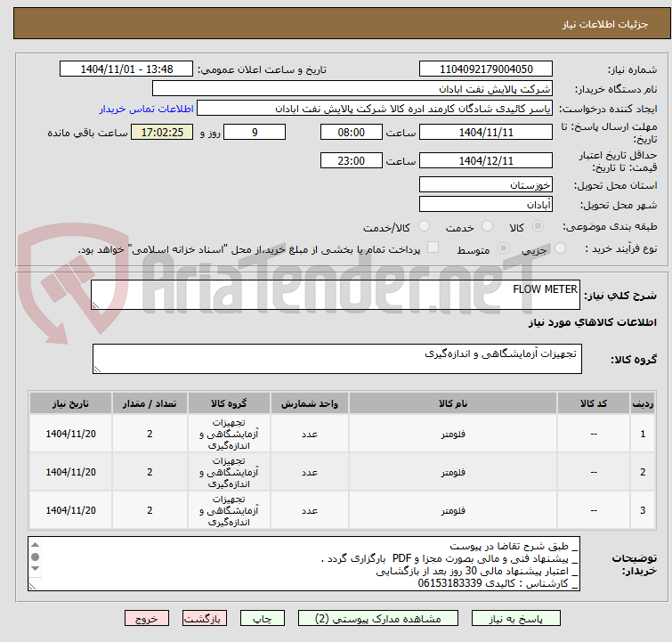Click the price validity date 1404/12/11
The width and height of the screenshot is (672, 642).
tap(486, 161)
